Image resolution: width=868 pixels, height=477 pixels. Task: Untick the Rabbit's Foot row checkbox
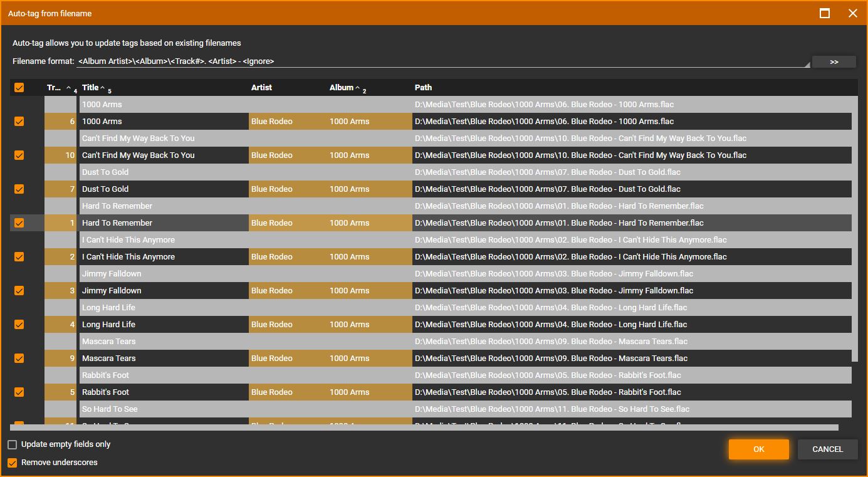tap(19, 392)
